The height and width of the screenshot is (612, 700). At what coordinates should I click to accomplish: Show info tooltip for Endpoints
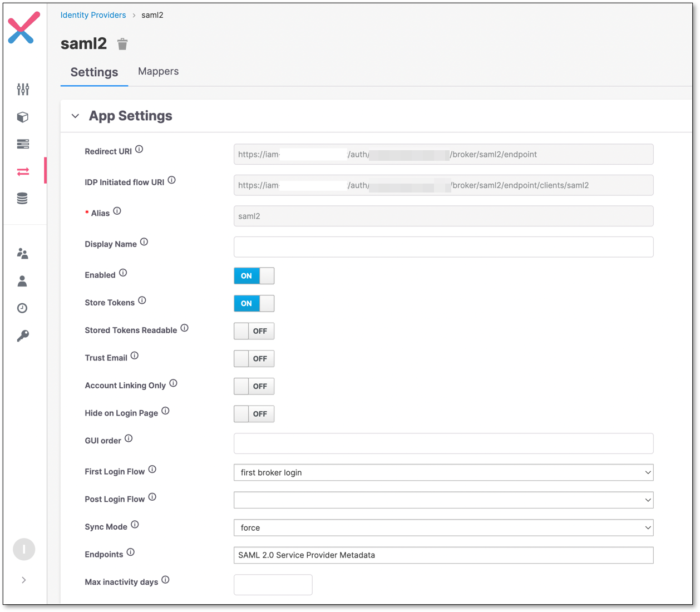[x=130, y=552]
